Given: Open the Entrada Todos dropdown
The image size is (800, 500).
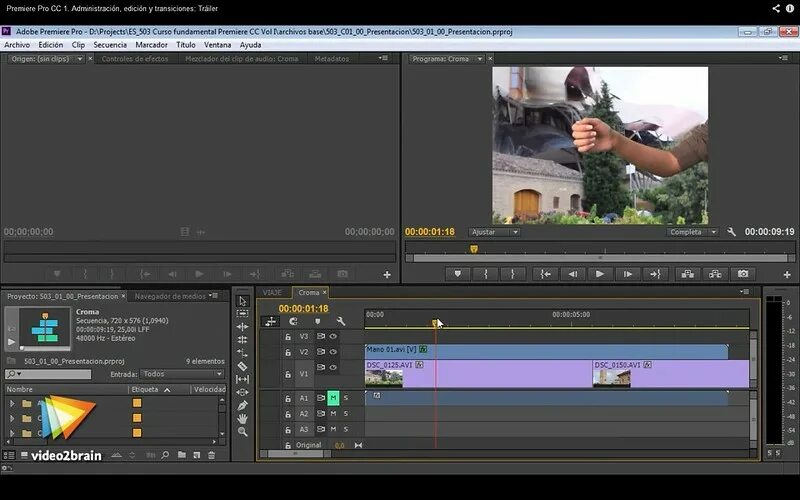Looking at the screenshot, I should pyautogui.click(x=182, y=374).
